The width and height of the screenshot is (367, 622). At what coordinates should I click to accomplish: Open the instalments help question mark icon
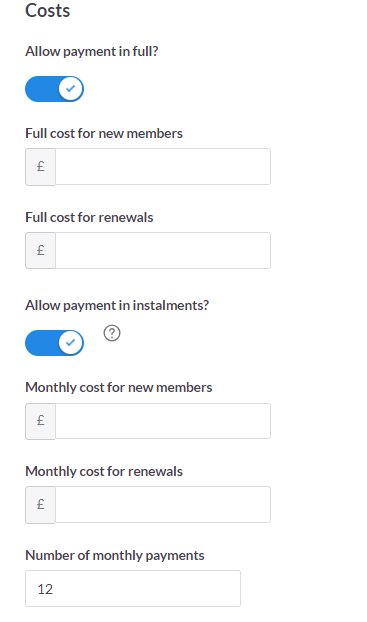tap(112, 333)
